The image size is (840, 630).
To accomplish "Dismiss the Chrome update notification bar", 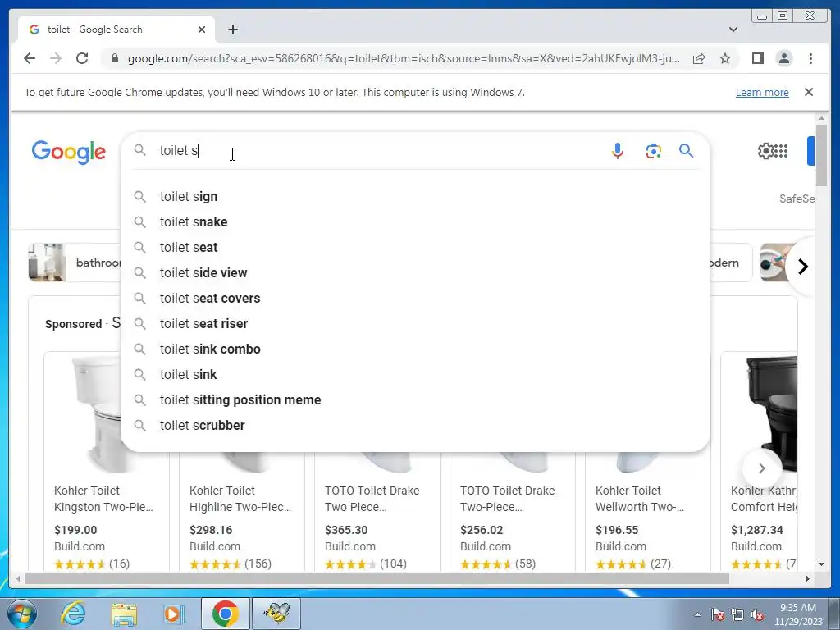I will tap(809, 92).
